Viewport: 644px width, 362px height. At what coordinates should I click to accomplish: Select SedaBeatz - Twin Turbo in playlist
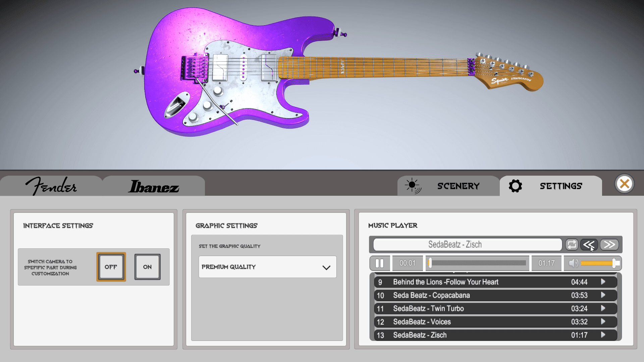(428, 308)
